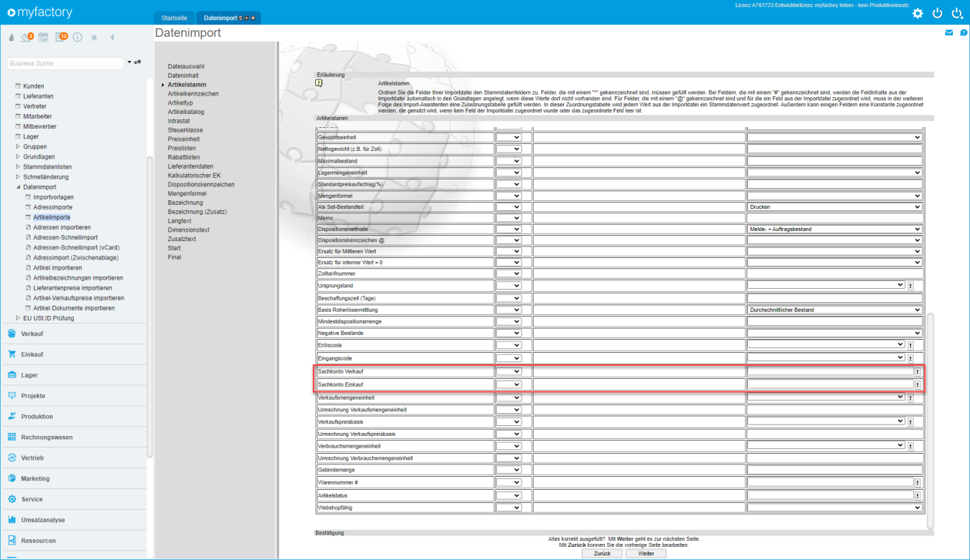Open the Negative Bestände value dropdown
Image resolution: width=970 pixels, height=560 pixels.
(x=834, y=334)
